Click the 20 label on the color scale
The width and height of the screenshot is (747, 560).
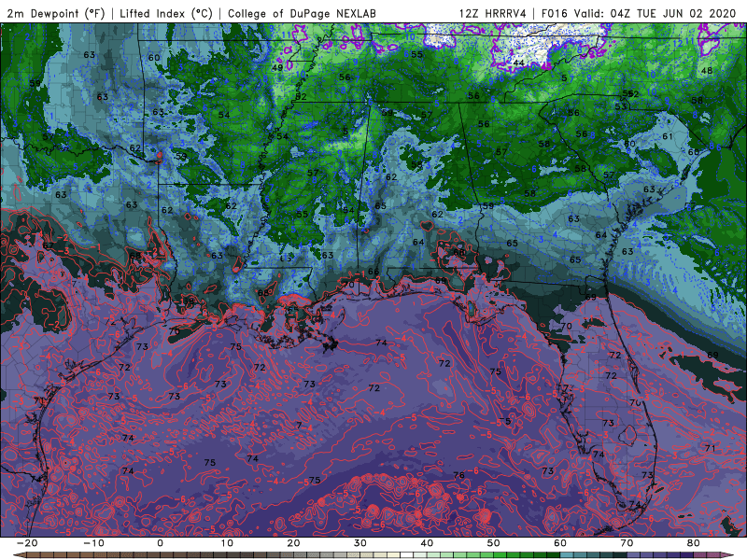tap(293, 543)
